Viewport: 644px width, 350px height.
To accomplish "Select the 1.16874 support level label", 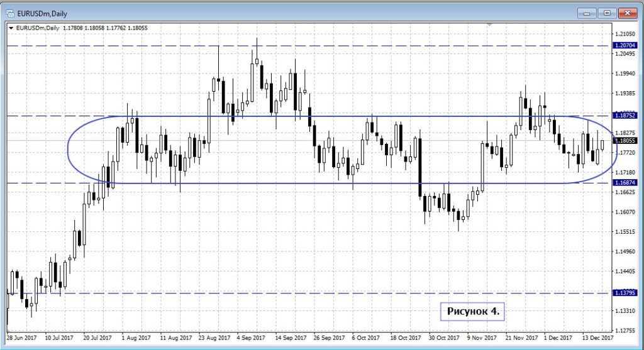I will pos(625,183).
